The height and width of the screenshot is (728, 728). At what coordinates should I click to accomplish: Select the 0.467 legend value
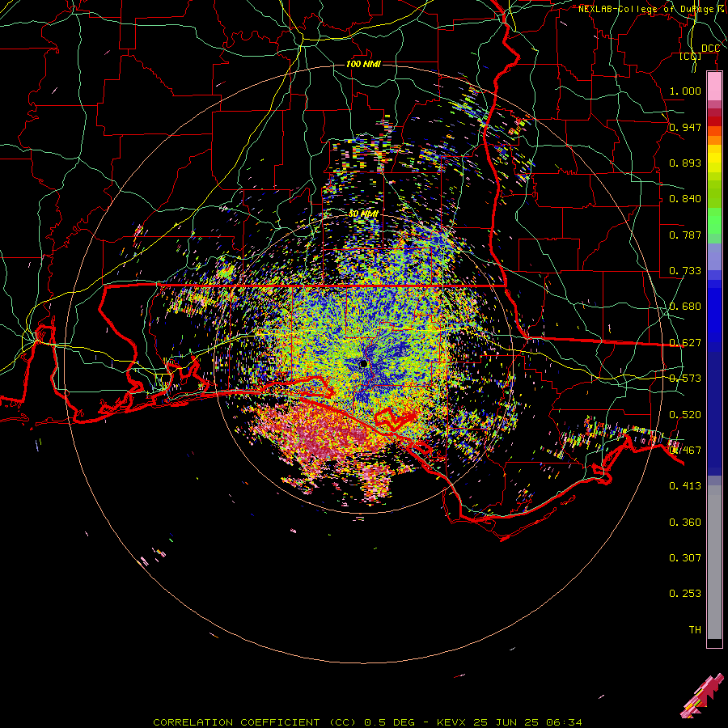[685, 451]
